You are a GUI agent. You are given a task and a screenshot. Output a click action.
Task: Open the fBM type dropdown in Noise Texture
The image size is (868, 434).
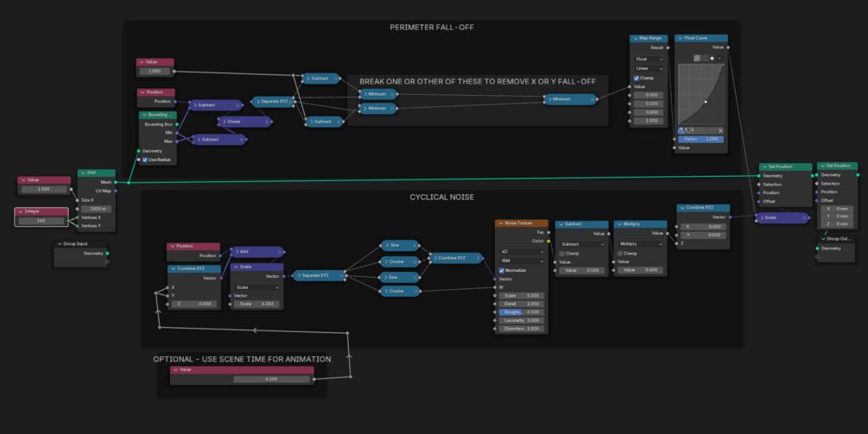(522, 261)
